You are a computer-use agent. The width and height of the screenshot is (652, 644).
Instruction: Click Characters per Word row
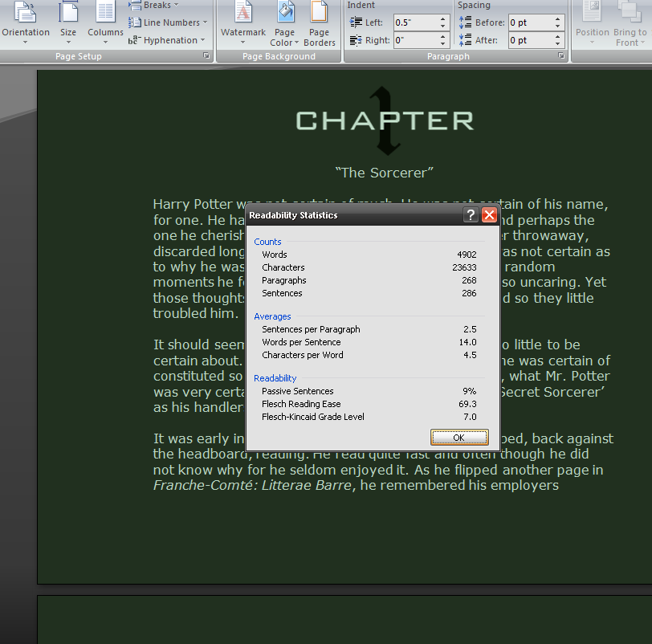[x=369, y=355]
